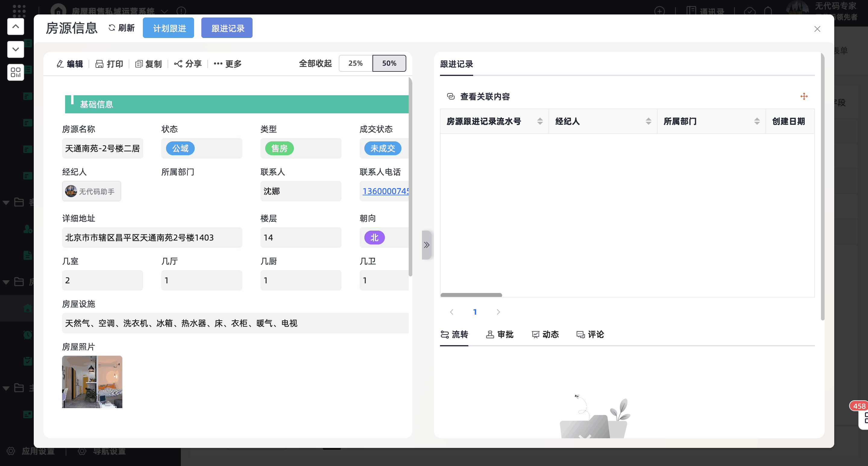The height and width of the screenshot is (466, 868).
Task: Click the print icon
Action: coord(99,64)
